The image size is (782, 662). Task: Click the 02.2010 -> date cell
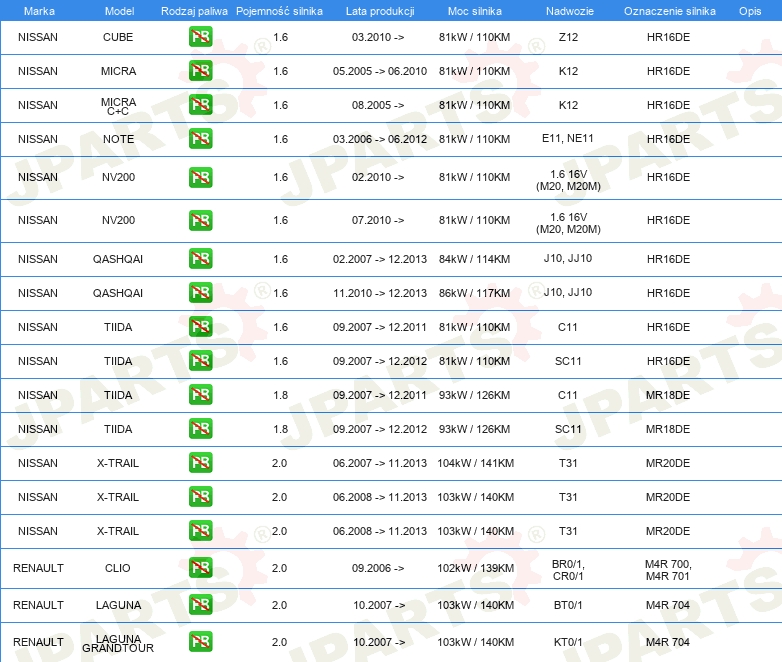coord(378,178)
